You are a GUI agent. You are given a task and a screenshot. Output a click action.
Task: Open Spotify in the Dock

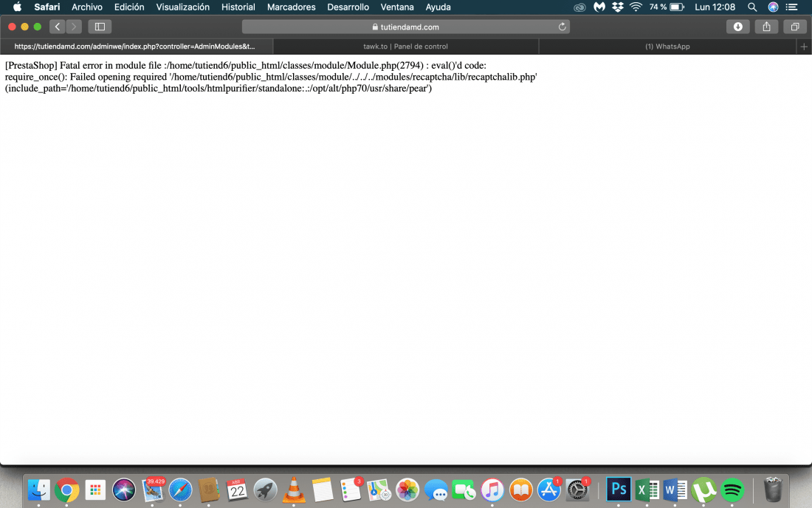[x=732, y=490]
